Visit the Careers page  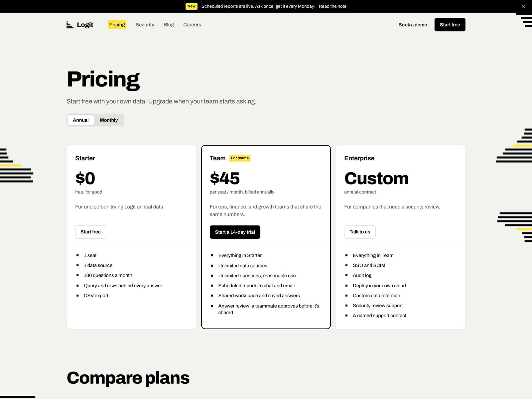[192, 25]
